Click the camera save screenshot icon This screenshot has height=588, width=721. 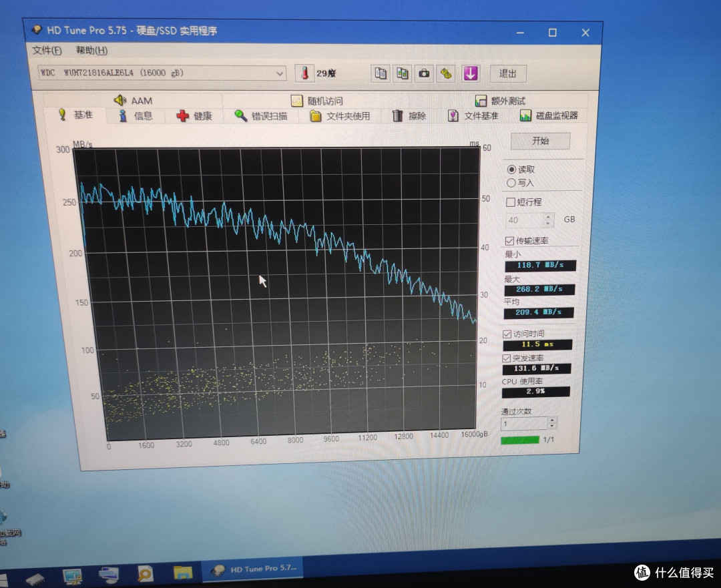tap(424, 73)
